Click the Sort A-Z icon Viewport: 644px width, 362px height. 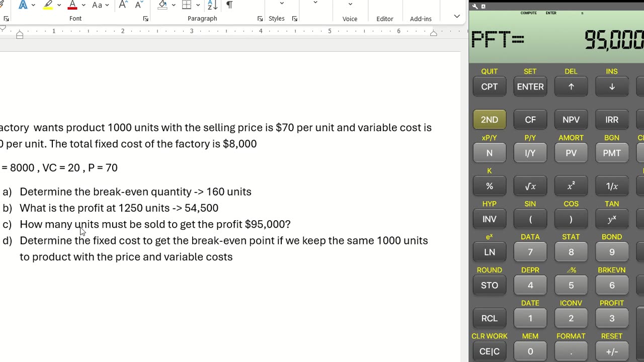(212, 5)
